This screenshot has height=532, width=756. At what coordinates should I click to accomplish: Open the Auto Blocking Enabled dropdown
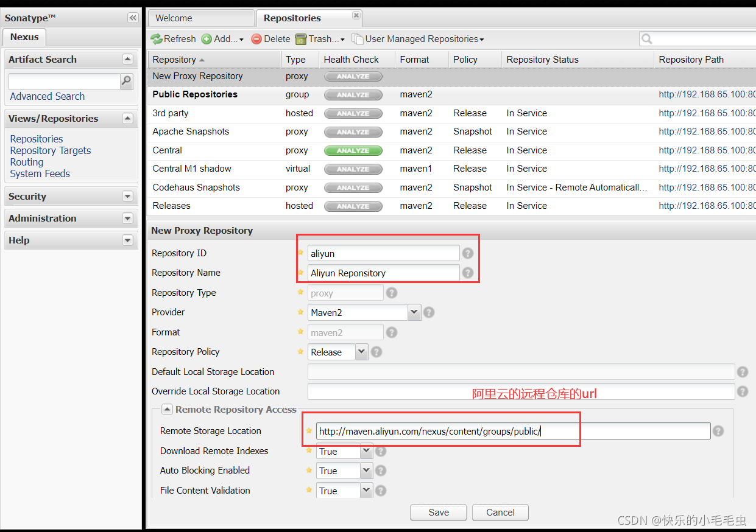[366, 471]
